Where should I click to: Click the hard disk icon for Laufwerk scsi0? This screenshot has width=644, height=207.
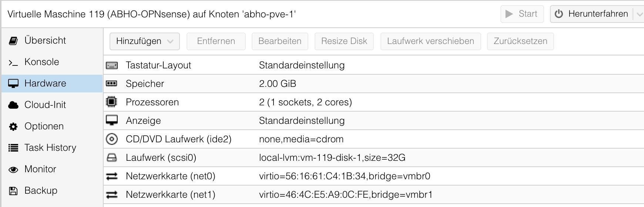click(111, 158)
